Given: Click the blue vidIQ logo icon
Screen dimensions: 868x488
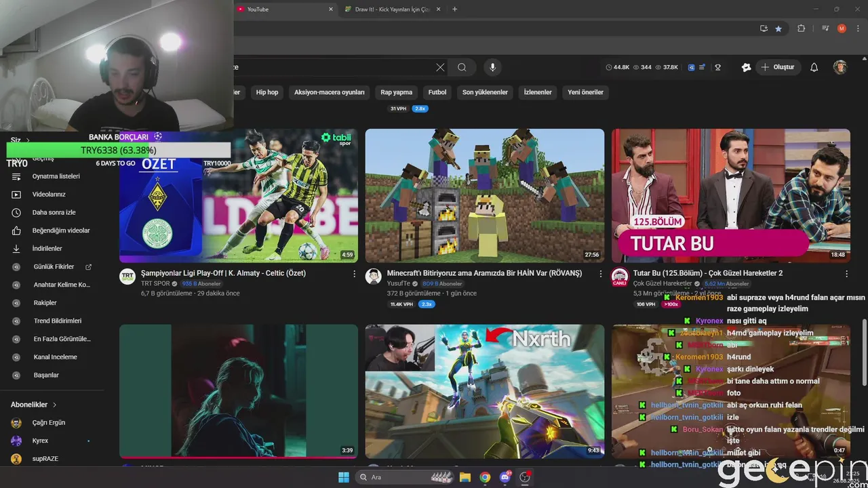Looking at the screenshot, I should [691, 67].
